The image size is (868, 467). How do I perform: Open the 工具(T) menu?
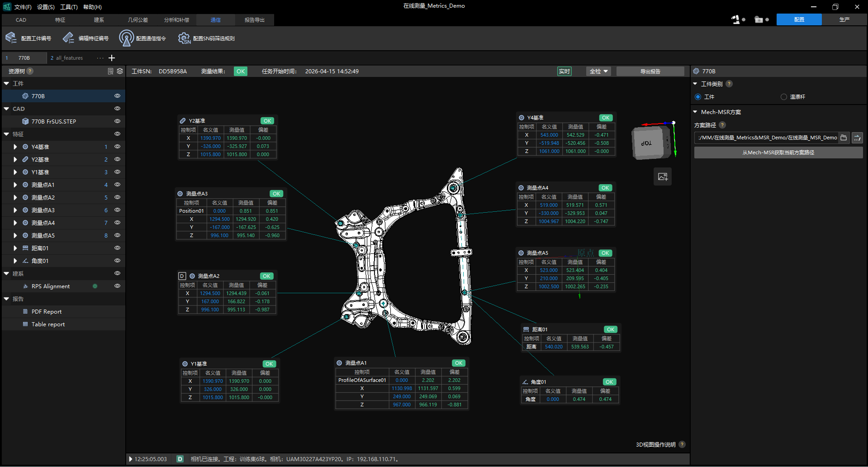click(x=69, y=7)
